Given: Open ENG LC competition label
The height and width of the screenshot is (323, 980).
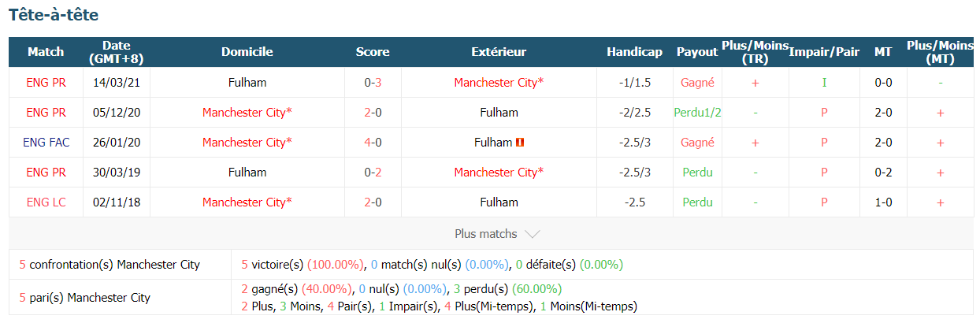Looking at the screenshot, I should tap(46, 202).
